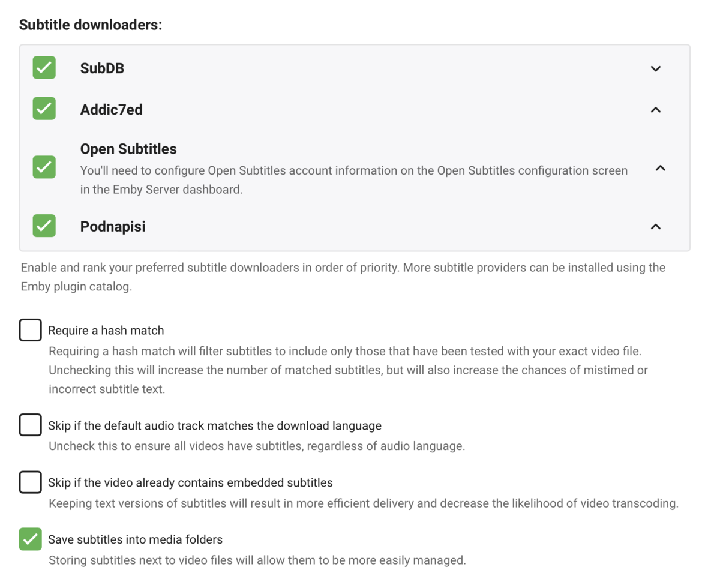Click the "Require a hash match" label
Screen dimensions: 720x588
coord(106,331)
